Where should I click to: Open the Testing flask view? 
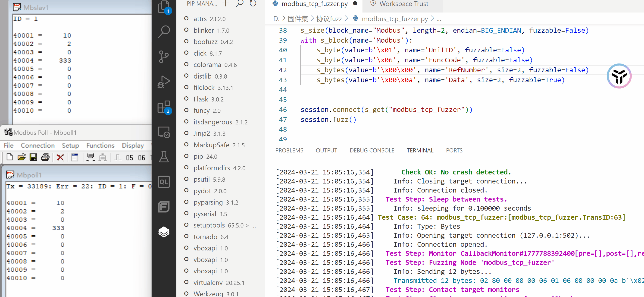[x=164, y=157]
